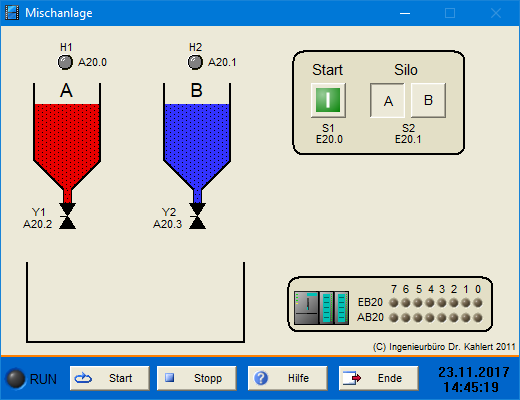Click the Mischanlage title bar app icon
Viewport: 520px width, 400px height.
12,13
